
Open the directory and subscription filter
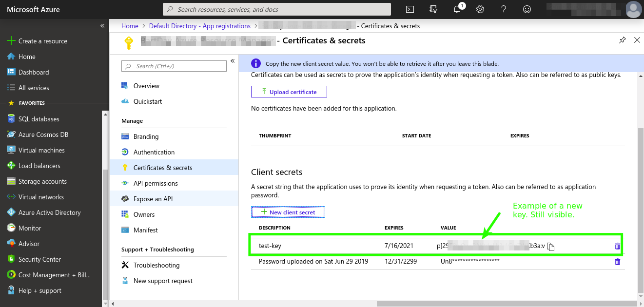(433, 9)
